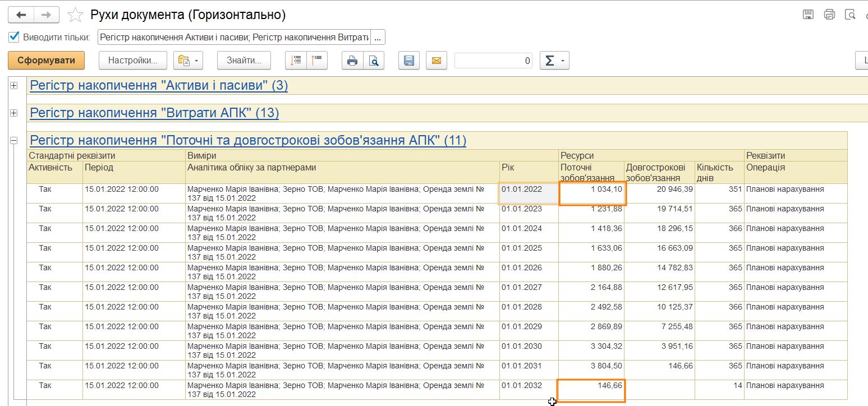Select the days count 14
The image size is (868, 406).
point(720,390)
